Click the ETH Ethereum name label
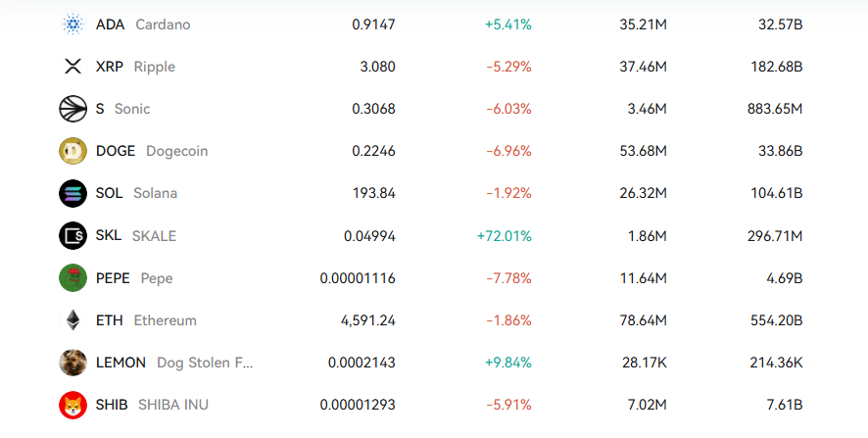The image size is (868, 438). [x=146, y=320]
